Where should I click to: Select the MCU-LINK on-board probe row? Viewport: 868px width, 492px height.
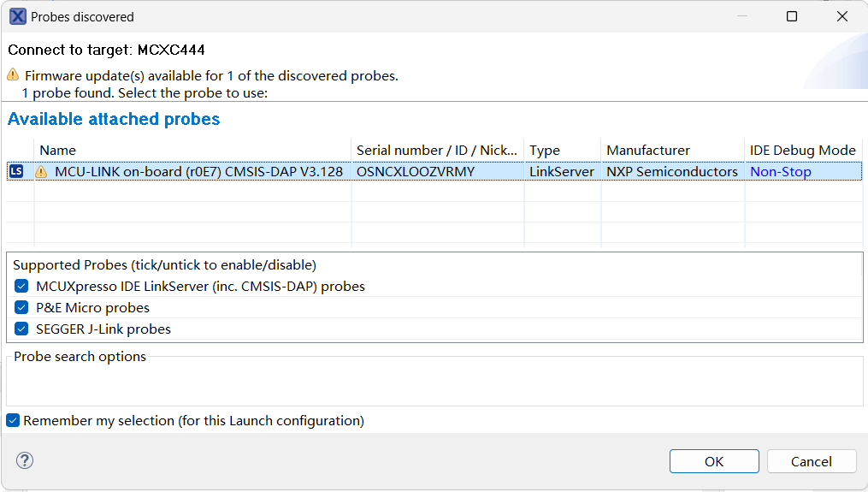pyautogui.click(x=198, y=172)
